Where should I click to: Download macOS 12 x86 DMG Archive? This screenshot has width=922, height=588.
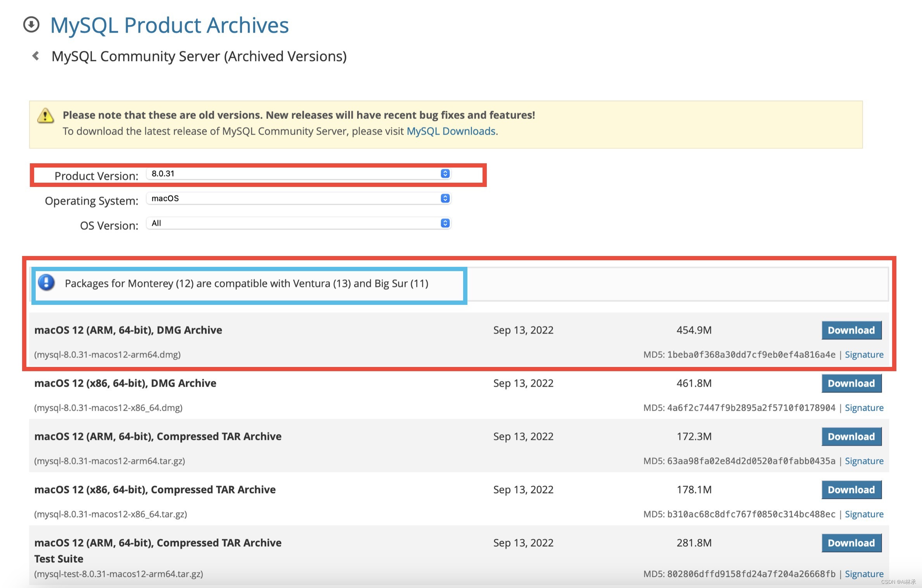pyautogui.click(x=851, y=384)
